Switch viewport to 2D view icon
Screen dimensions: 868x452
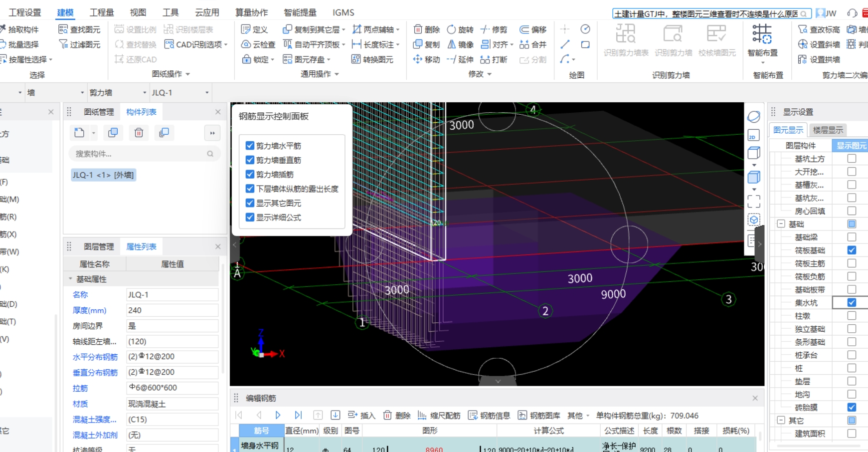pos(753,136)
